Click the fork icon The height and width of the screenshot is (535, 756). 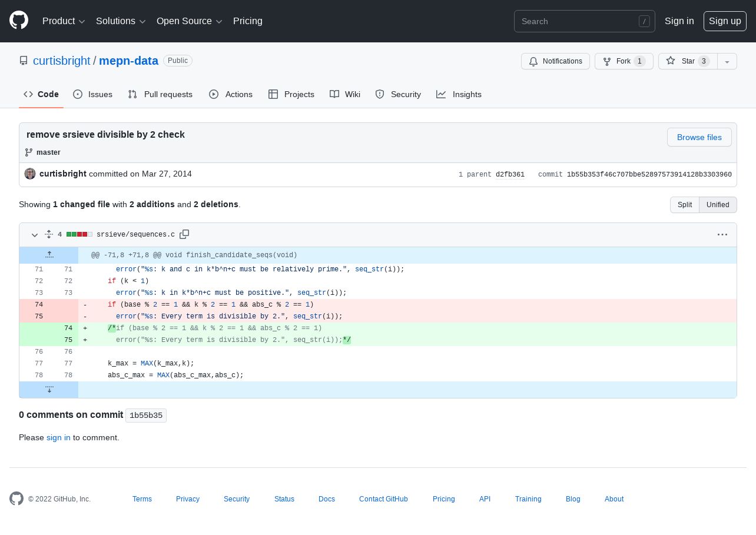click(607, 61)
